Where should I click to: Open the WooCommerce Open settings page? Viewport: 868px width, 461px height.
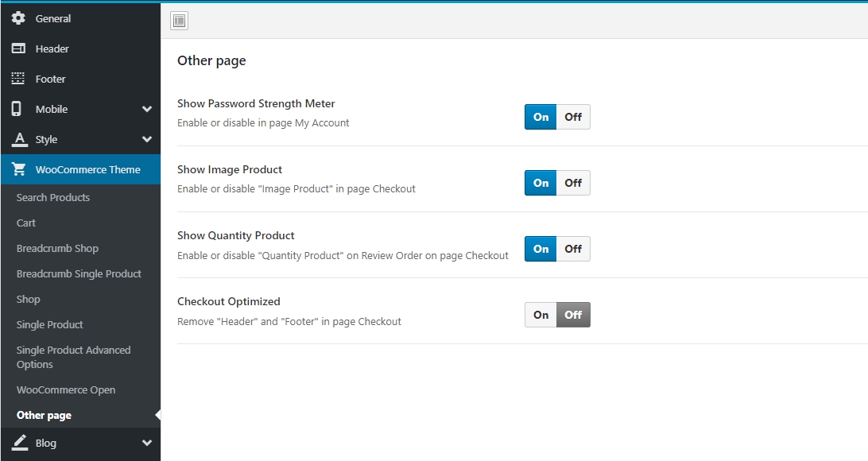pos(66,389)
